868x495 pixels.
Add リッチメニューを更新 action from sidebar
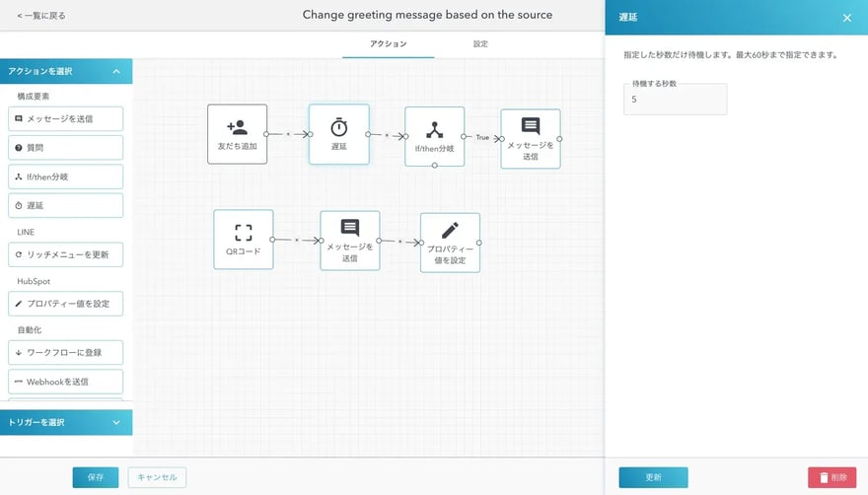point(67,254)
